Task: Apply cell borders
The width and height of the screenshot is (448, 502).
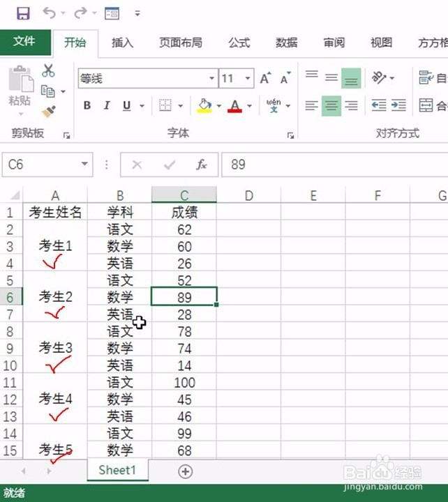Action: [165, 105]
